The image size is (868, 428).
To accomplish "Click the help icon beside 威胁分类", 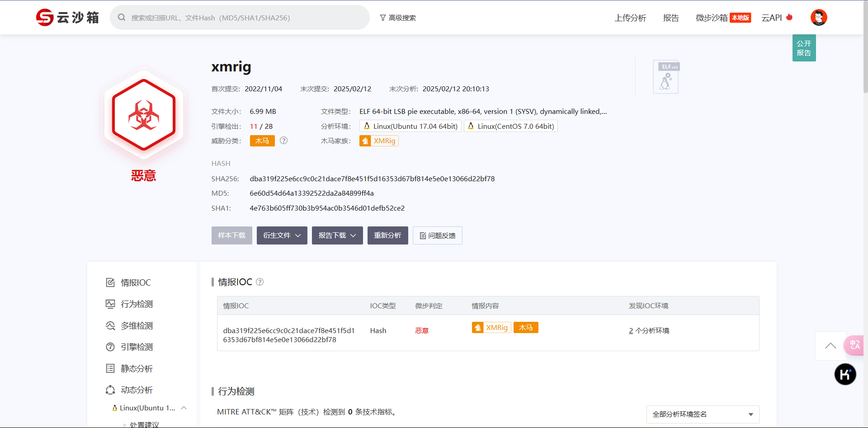I will pyautogui.click(x=283, y=141).
